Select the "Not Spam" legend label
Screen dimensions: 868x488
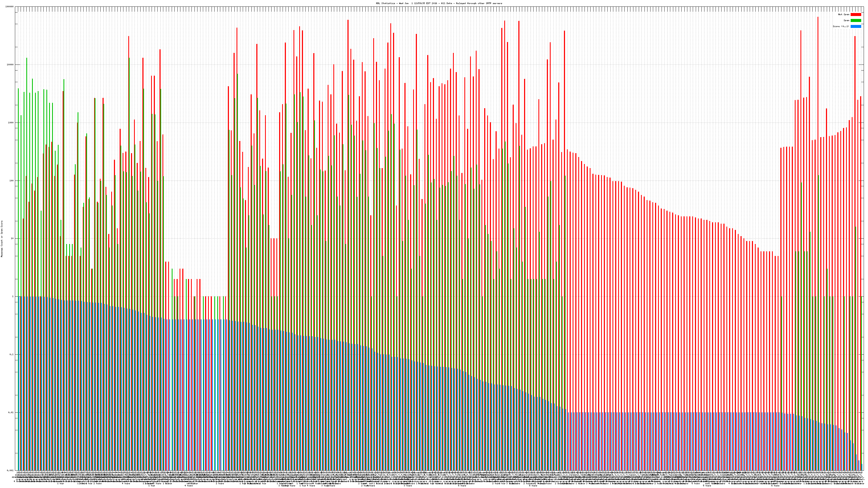(x=844, y=14)
